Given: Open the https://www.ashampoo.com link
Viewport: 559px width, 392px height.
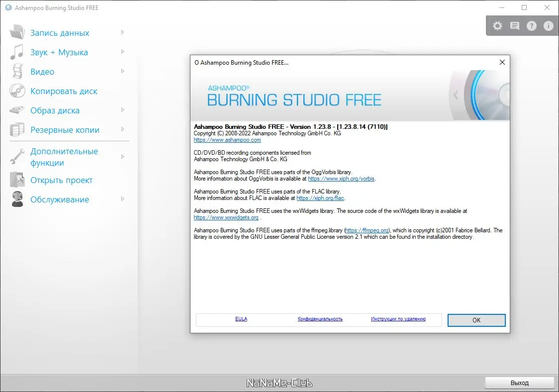Looking at the screenshot, I should pyautogui.click(x=227, y=140).
